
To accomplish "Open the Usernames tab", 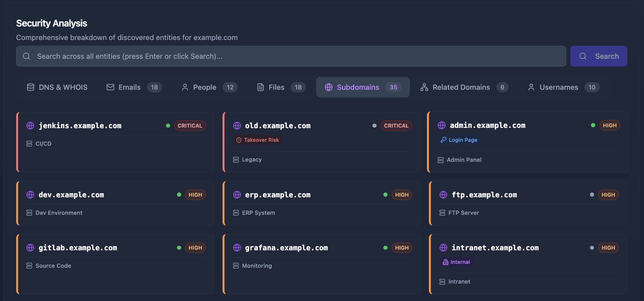I will [x=559, y=87].
